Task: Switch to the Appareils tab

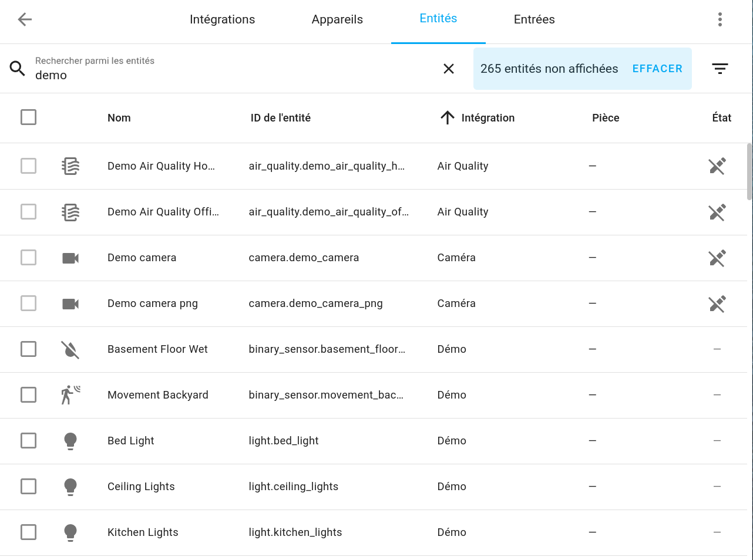Action: (337, 19)
